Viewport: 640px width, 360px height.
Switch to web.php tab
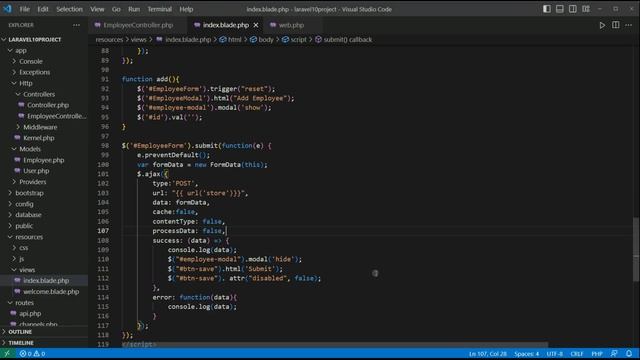tap(291, 25)
